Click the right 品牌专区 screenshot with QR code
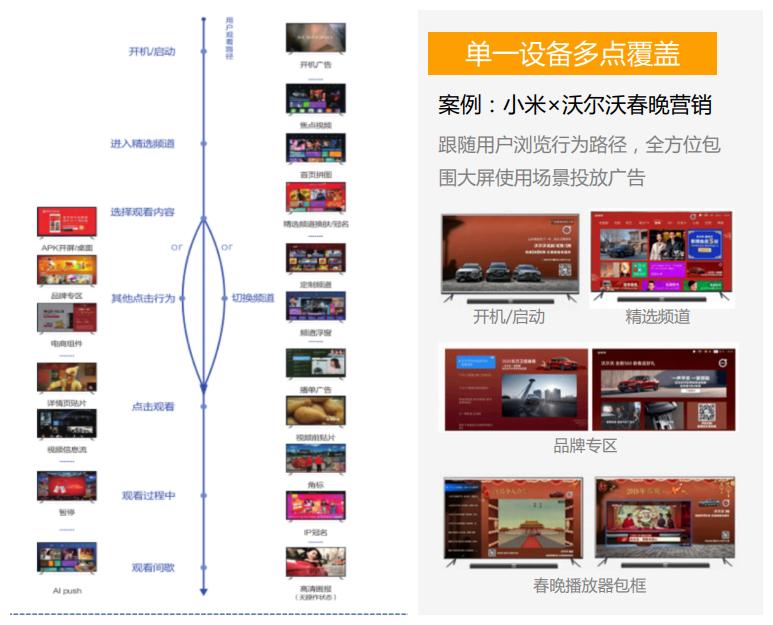The height and width of the screenshot is (625, 773). click(664, 389)
